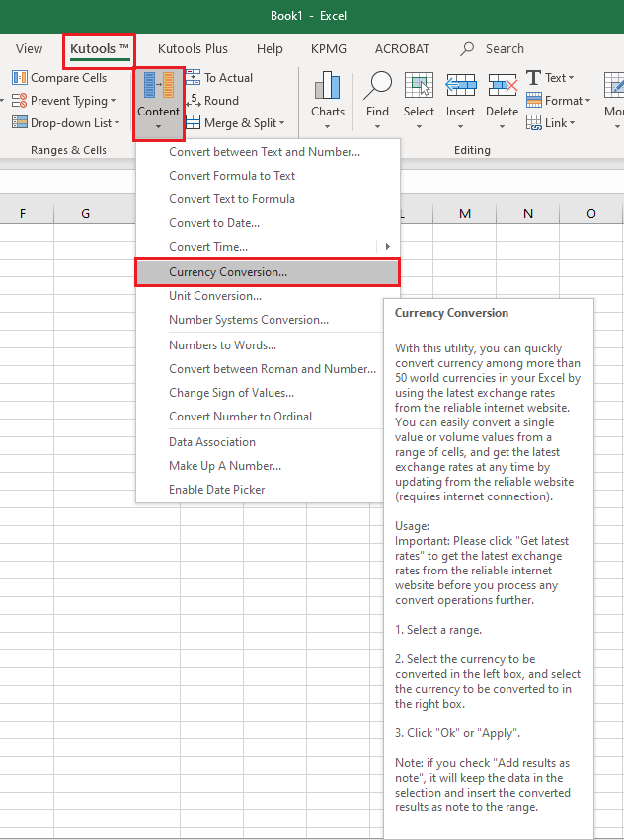Select column M header
This screenshot has height=840, width=624.
[x=465, y=213]
